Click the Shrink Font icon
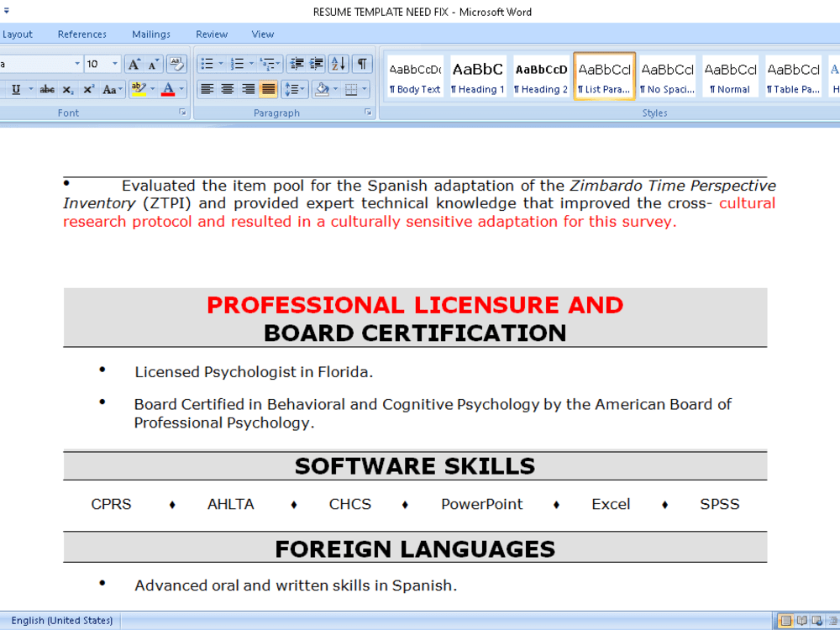The height and width of the screenshot is (630, 840). point(153,65)
